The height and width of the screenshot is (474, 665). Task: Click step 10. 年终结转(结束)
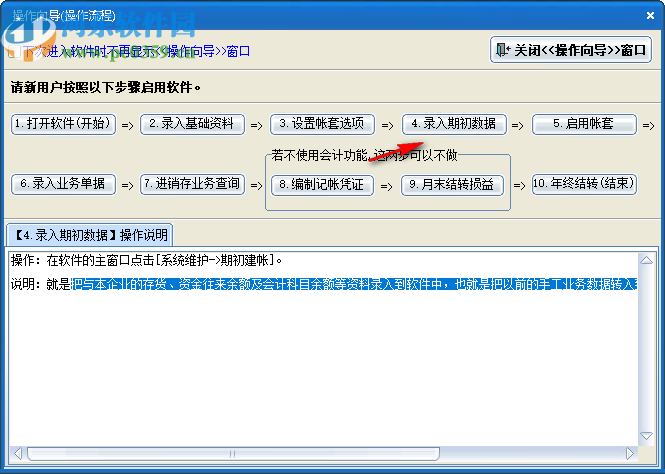point(584,184)
